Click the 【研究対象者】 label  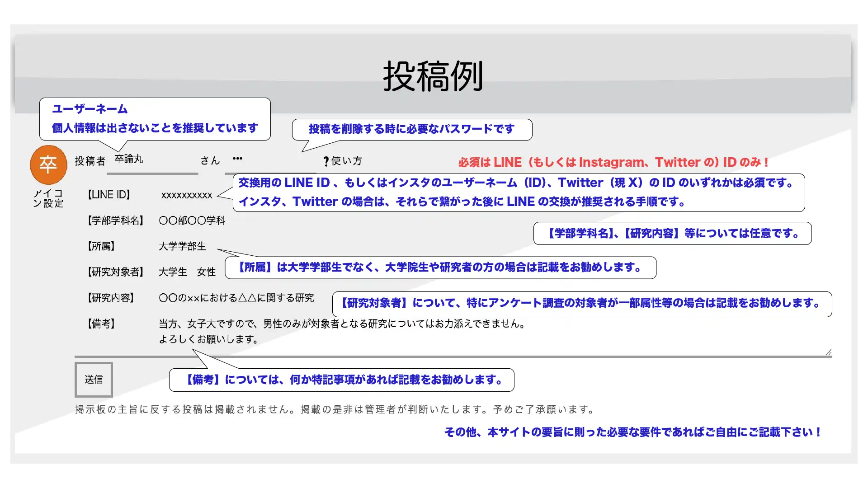115,272
